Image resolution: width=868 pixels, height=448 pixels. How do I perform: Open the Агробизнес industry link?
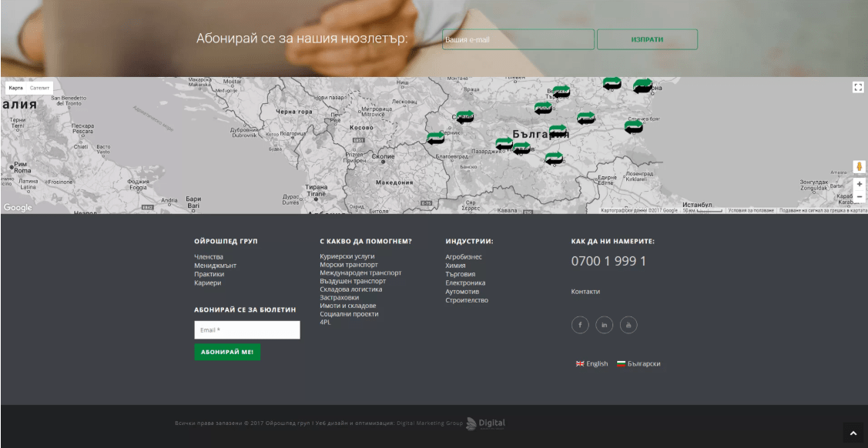[x=464, y=257]
